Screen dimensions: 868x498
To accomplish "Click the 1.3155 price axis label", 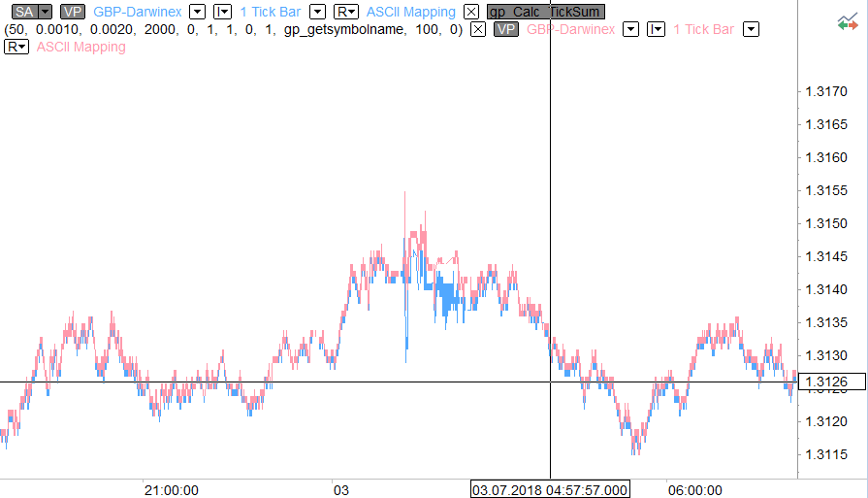I will point(826,190).
